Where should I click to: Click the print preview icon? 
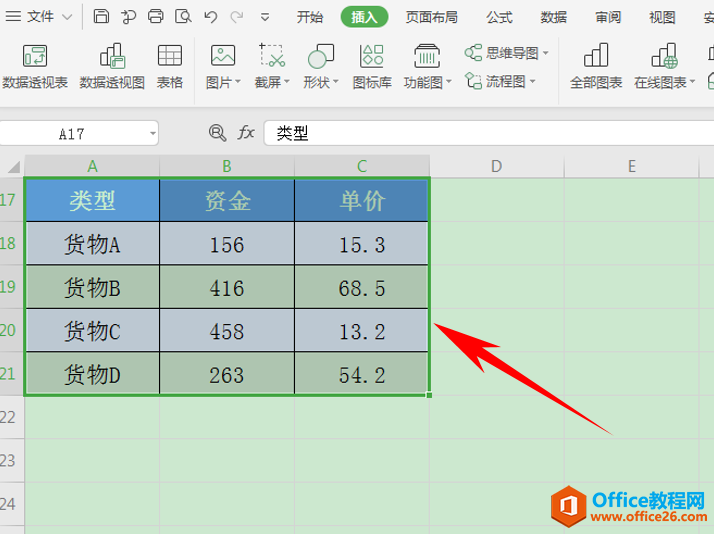[x=183, y=16]
